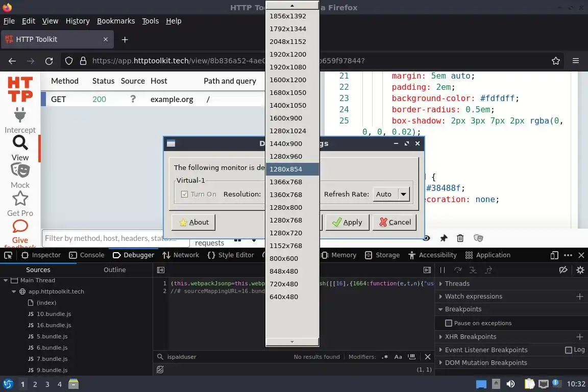Reload the page in Firefox
Screen dimensions: 588x392
[x=49, y=61]
